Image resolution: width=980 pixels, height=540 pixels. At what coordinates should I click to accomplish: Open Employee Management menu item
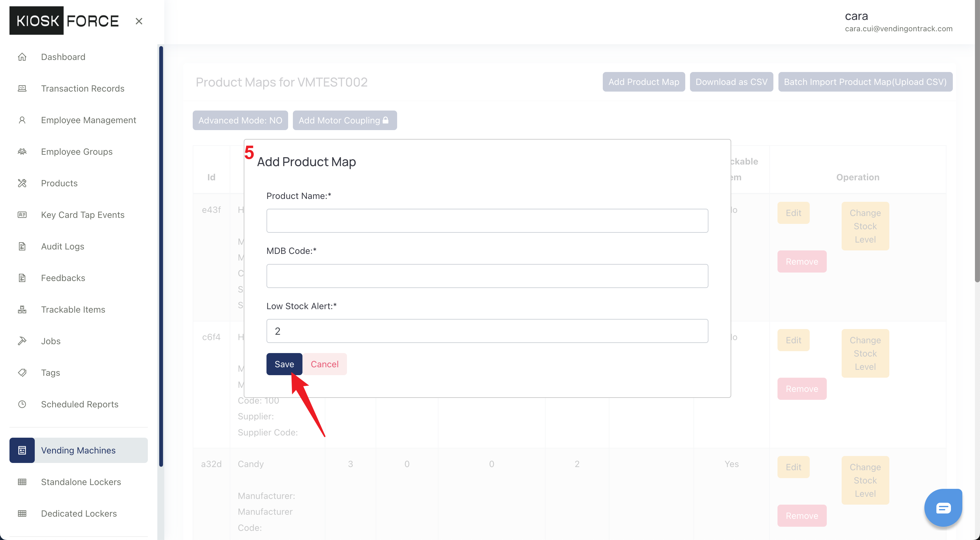click(78, 120)
